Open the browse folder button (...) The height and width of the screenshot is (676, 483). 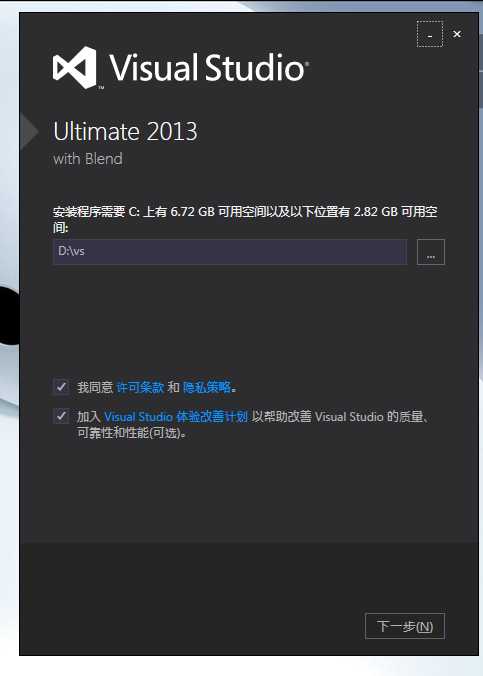click(430, 252)
